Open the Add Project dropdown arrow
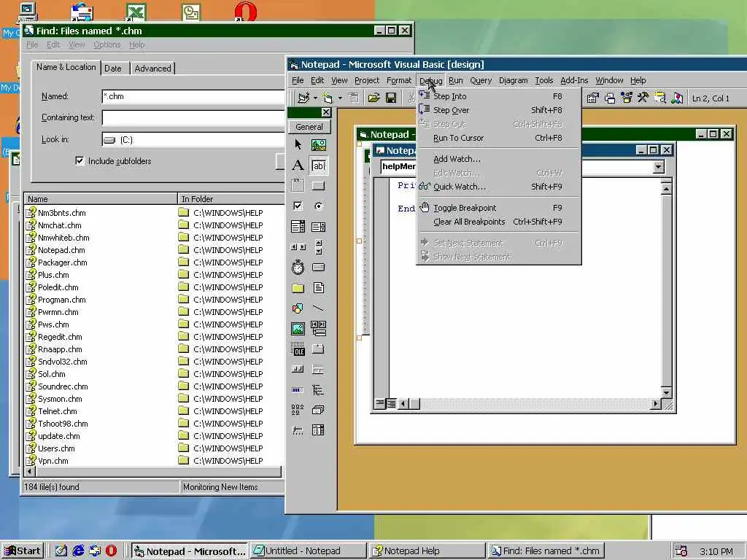 click(x=315, y=98)
